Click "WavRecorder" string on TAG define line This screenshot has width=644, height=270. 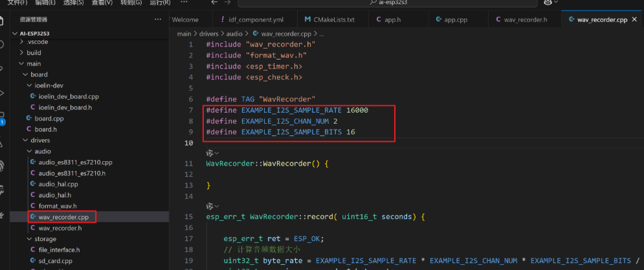(287, 99)
